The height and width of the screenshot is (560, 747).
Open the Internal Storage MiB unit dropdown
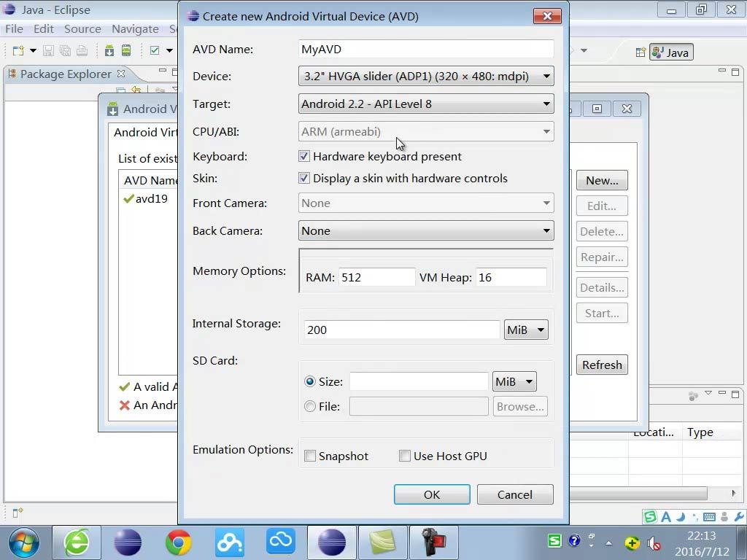(x=526, y=330)
